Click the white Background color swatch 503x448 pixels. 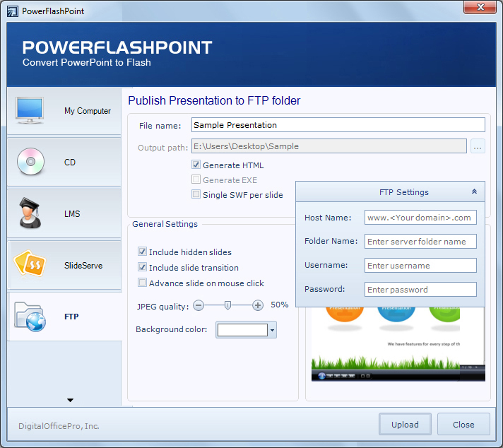click(242, 330)
